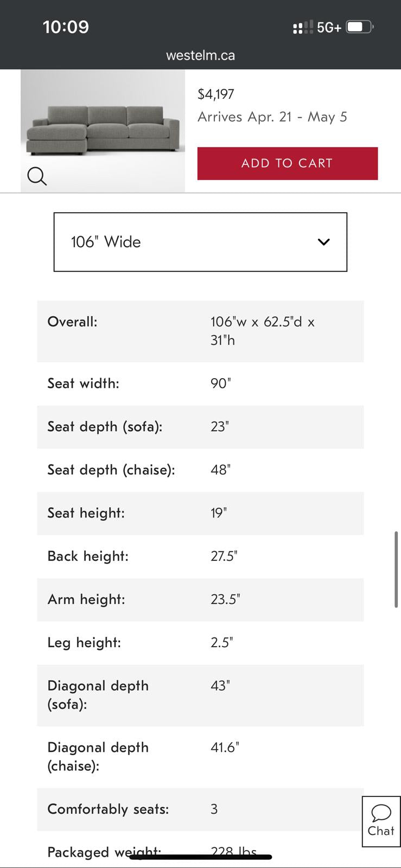Screen dimensions: 401x868
Task: Select the Overall dimensions row label
Action: click(x=72, y=322)
